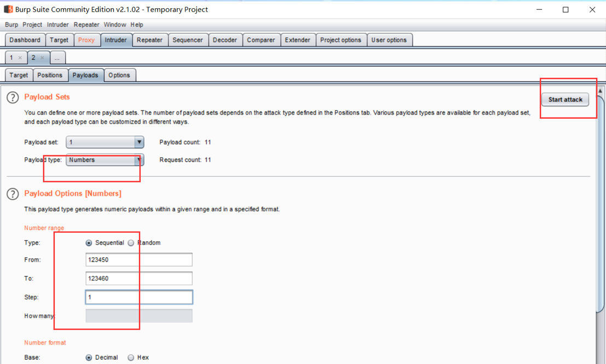Switch to the Decoder tab
The image size is (606, 364).
coord(225,40)
